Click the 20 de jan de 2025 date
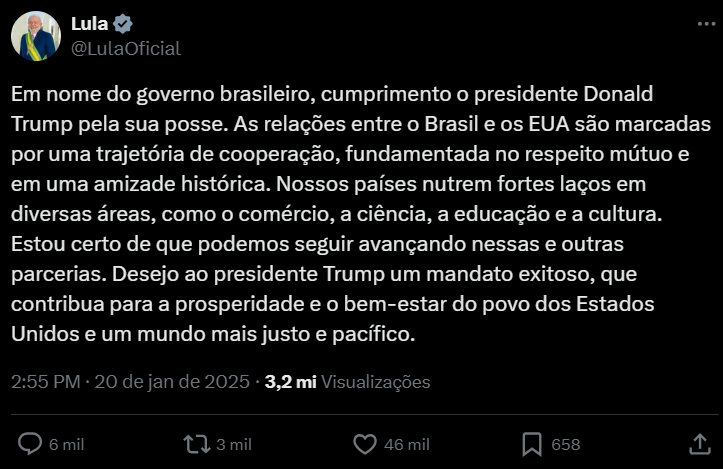The height and width of the screenshot is (469, 723). (173, 382)
